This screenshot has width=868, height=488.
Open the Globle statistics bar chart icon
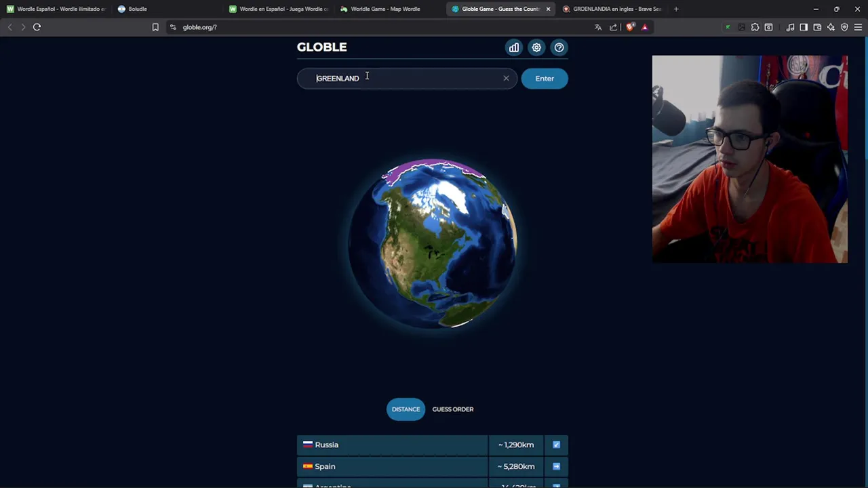(514, 47)
